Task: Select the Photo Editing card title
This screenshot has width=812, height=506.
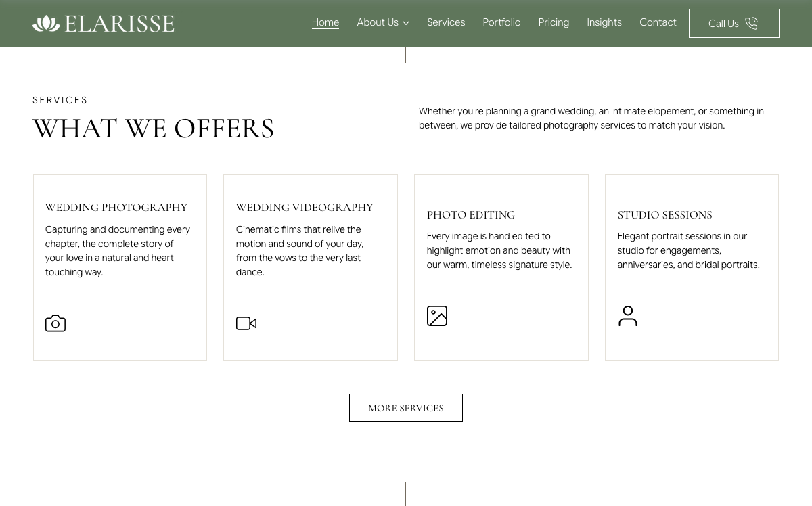Action: (x=471, y=215)
